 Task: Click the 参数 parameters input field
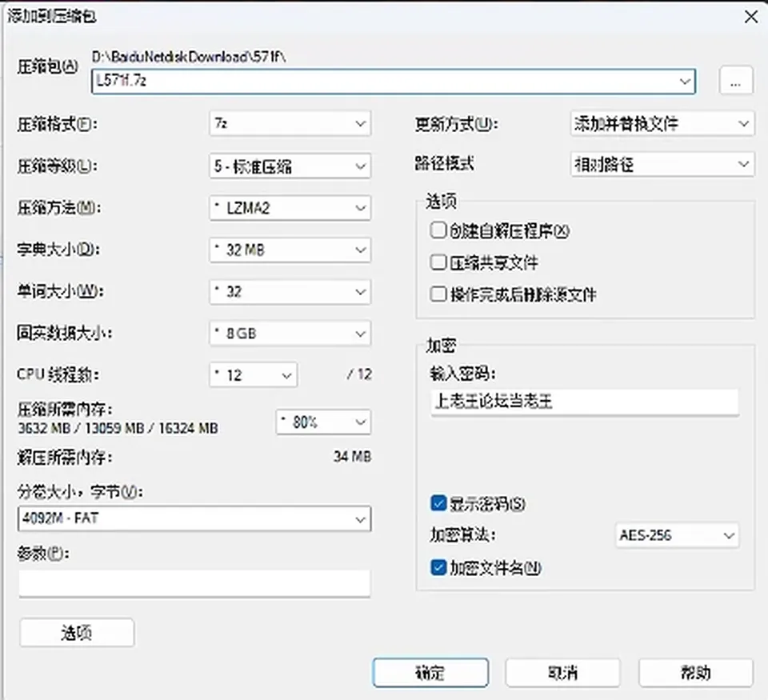194,582
